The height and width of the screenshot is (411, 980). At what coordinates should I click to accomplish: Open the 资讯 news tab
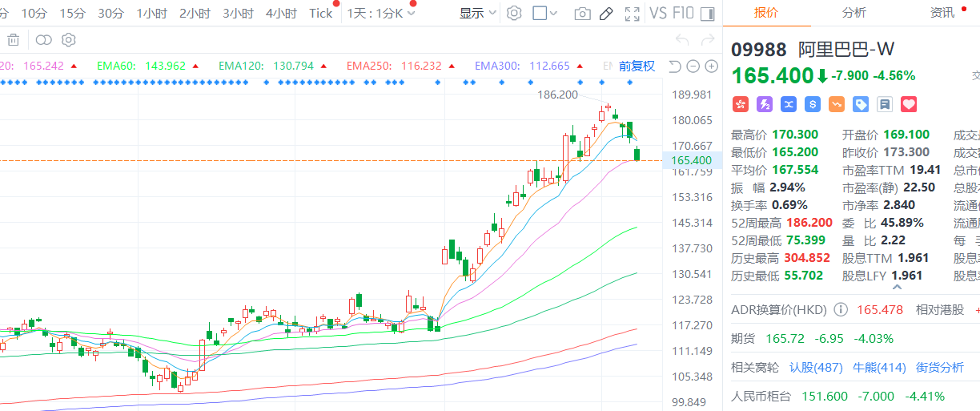(942, 12)
